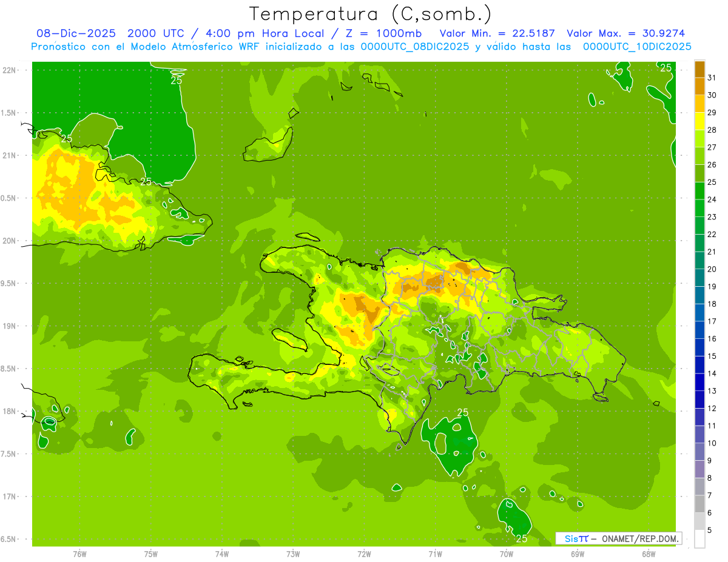Click the '71W' longitude axis label
This screenshot has height=562, width=728.
click(x=435, y=554)
